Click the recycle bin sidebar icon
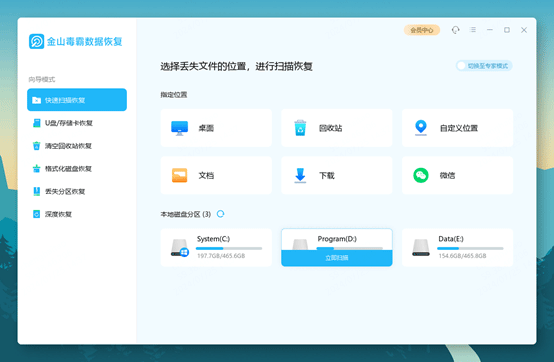554x362 pixels. tap(36, 146)
